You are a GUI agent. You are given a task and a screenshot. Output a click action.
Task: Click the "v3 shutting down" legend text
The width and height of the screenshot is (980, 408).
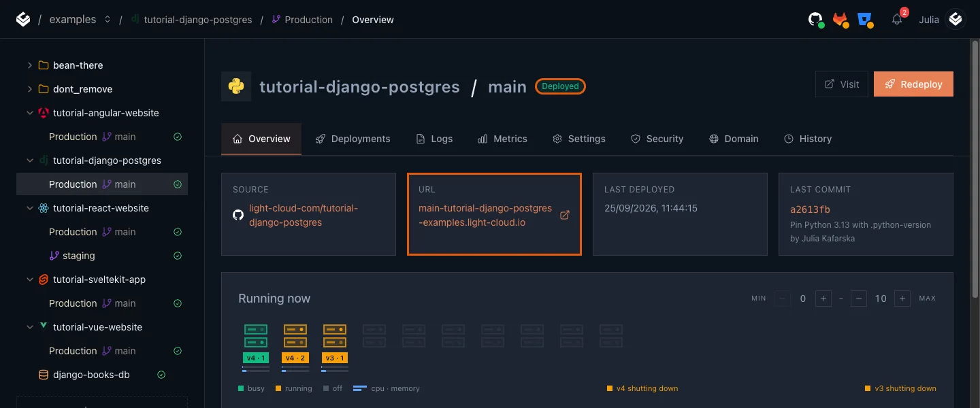pyautogui.click(x=905, y=388)
